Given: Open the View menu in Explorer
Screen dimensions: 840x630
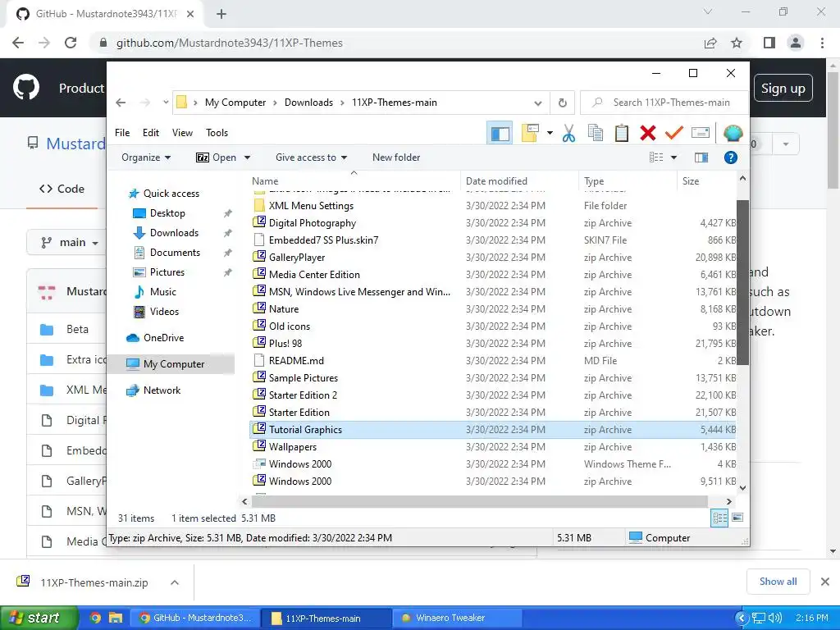Looking at the screenshot, I should pos(182,133).
